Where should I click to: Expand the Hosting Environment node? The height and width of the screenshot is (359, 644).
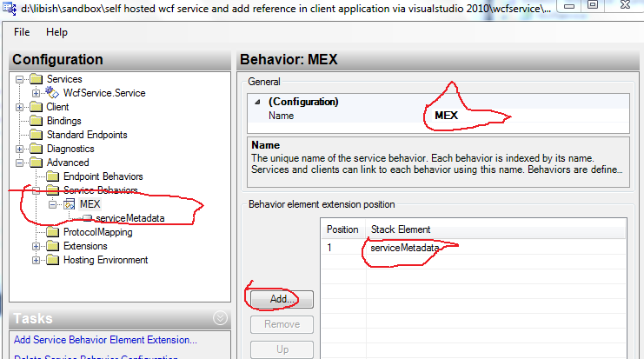pos(36,260)
